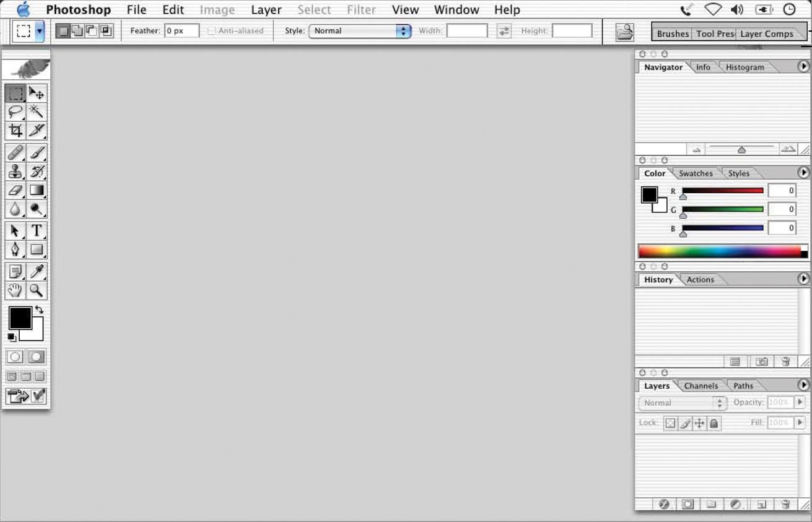Select the Hand tool
Image resolution: width=812 pixels, height=522 pixels.
pos(15,290)
